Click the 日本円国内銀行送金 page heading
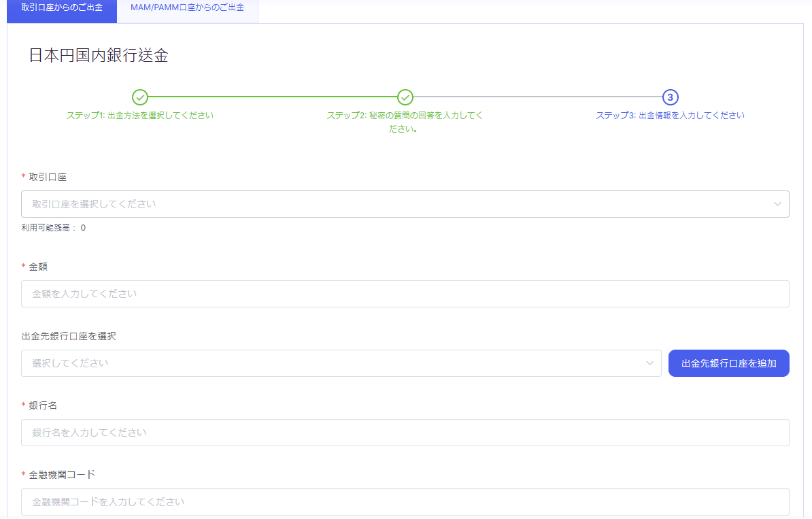The height and width of the screenshot is (519, 812). pos(99,56)
